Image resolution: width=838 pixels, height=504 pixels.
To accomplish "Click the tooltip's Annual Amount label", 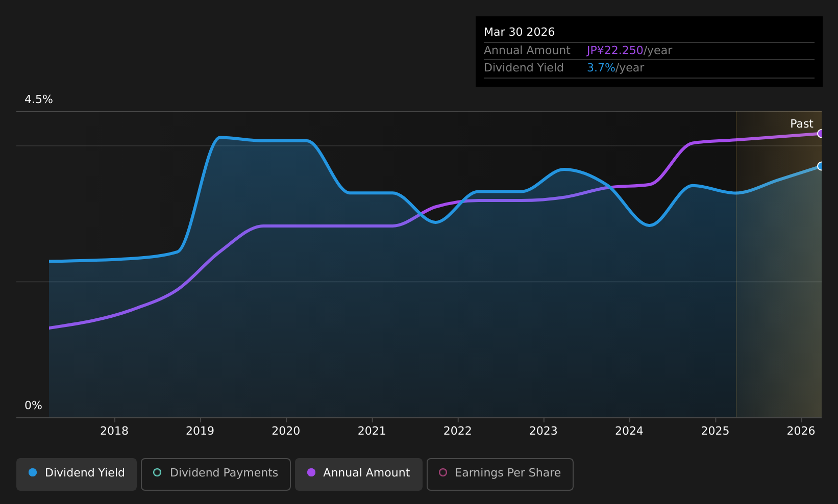I will click(x=527, y=51).
